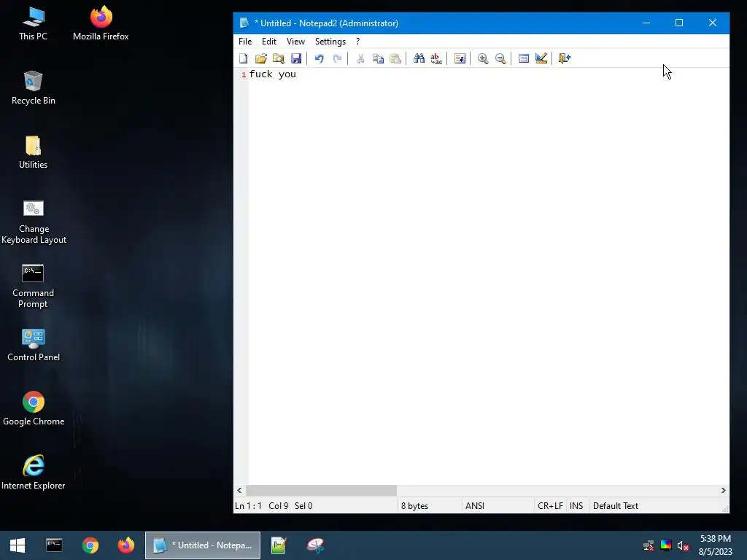Open the Settings menu
This screenshot has height=560, width=747.
coord(330,42)
